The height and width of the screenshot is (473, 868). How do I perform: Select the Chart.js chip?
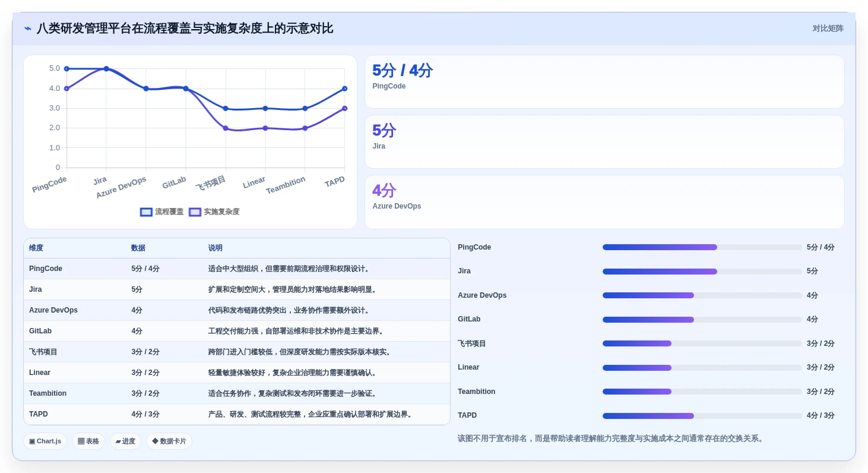45,442
